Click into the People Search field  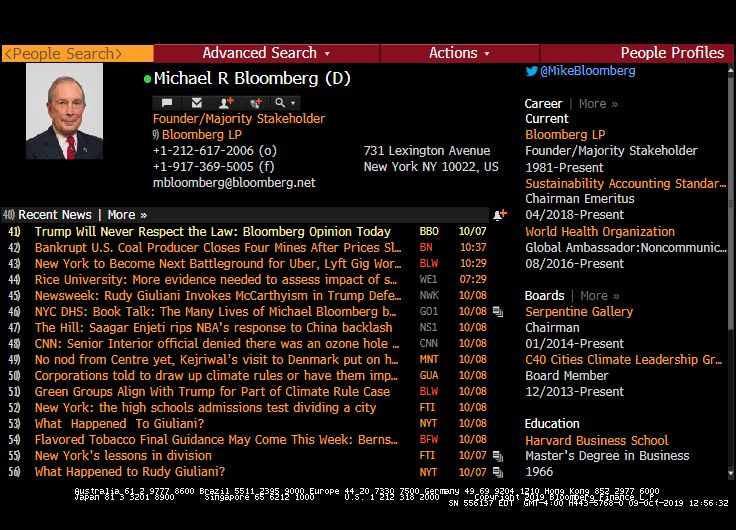(x=77, y=54)
